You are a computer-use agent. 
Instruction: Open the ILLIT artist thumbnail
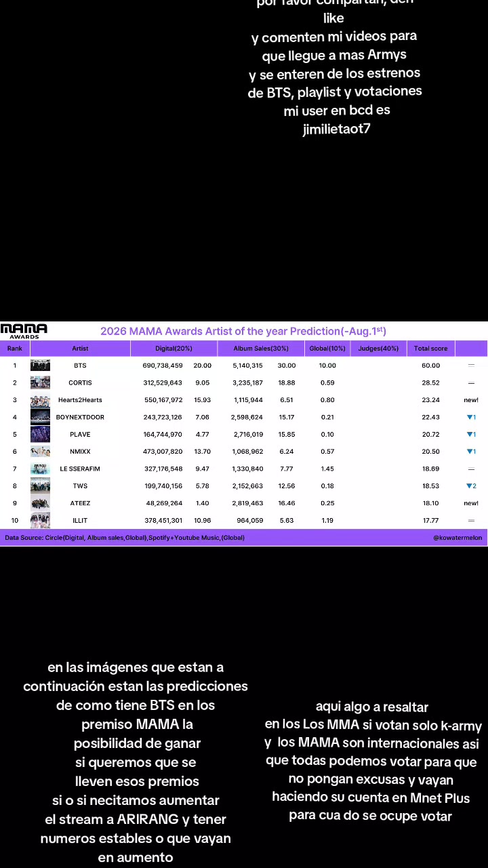[x=40, y=521]
